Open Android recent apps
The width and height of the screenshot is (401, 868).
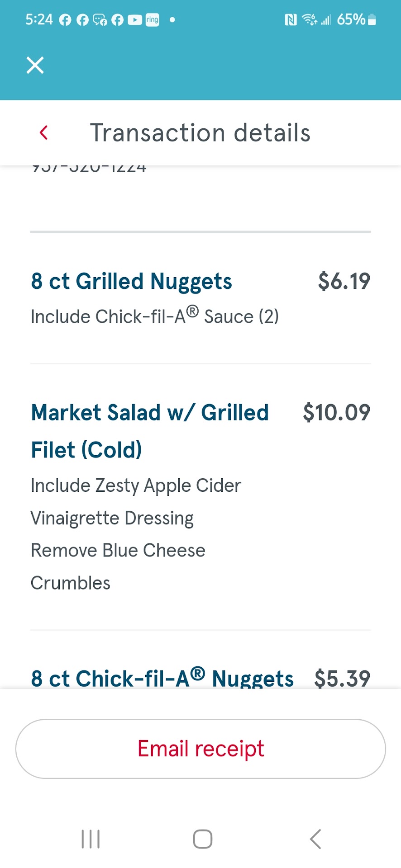pos(91,839)
